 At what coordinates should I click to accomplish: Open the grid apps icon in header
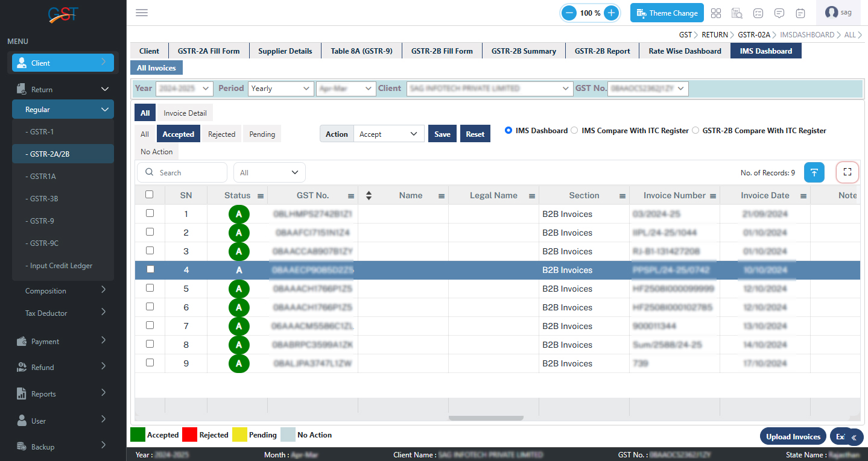[716, 13]
